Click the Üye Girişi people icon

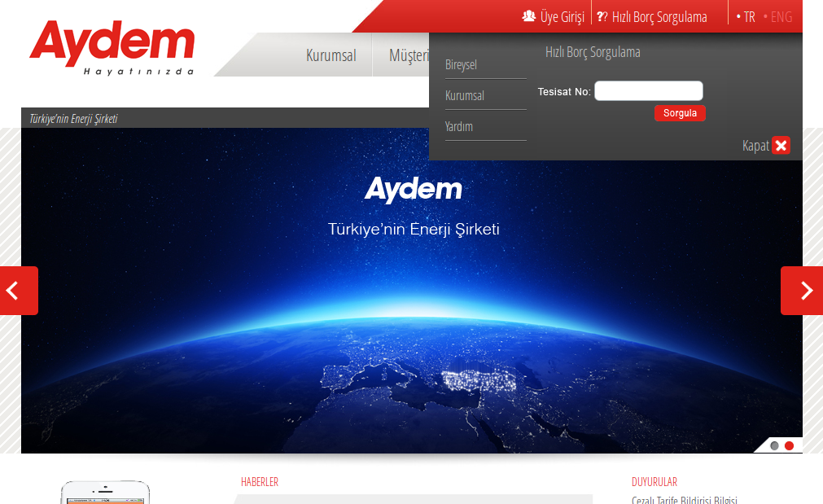(x=528, y=16)
